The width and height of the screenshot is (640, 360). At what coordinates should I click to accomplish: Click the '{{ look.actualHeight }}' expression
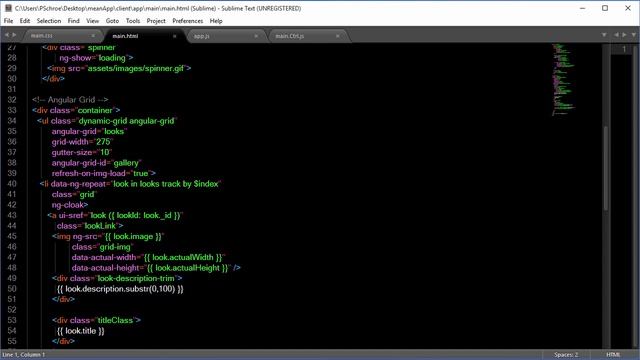(187, 268)
